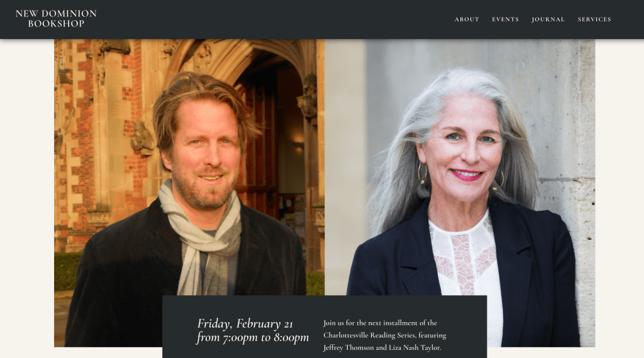Click the word BOOKSHOP in the header logo
Image resolution: width=644 pixels, height=358 pixels.
(x=56, y=24)
